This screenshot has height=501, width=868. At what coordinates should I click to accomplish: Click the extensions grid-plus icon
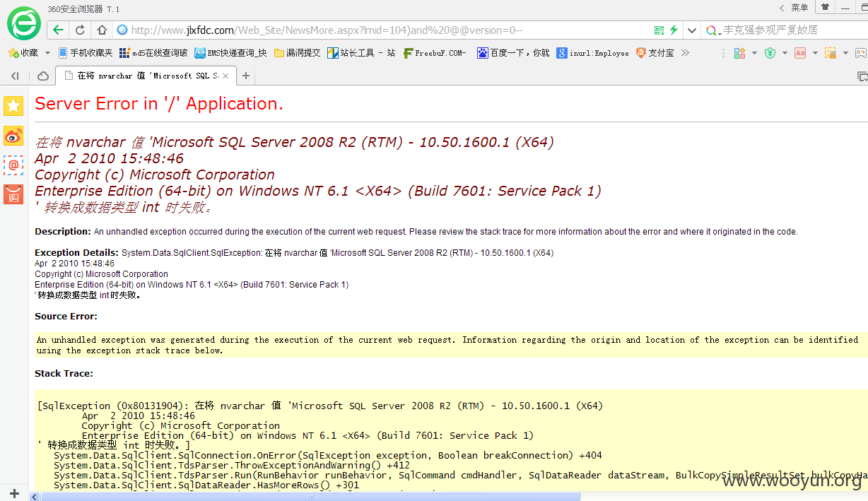coord(739,53)
